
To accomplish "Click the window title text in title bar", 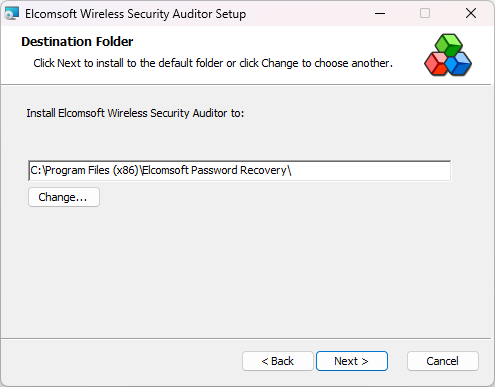I will pos(135,14).
